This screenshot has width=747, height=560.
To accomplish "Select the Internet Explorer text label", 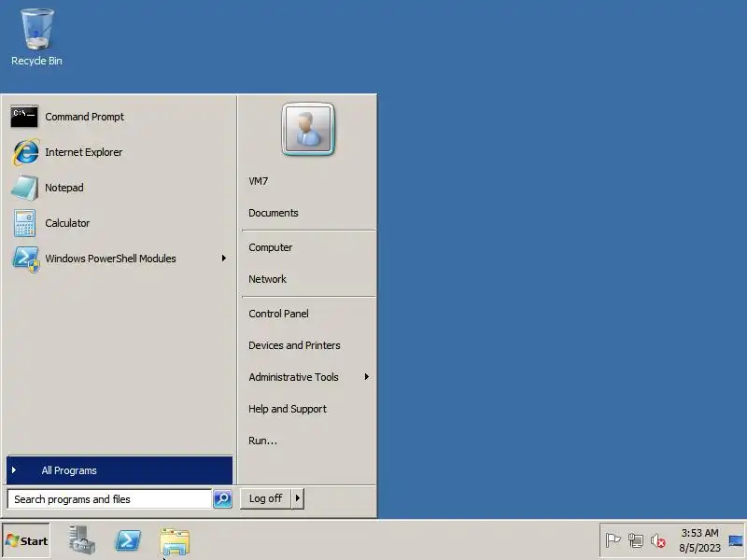I will (x=83, y=152).
